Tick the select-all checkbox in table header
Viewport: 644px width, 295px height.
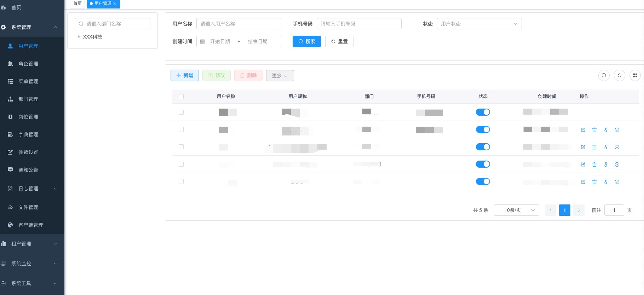click(181, 97)
